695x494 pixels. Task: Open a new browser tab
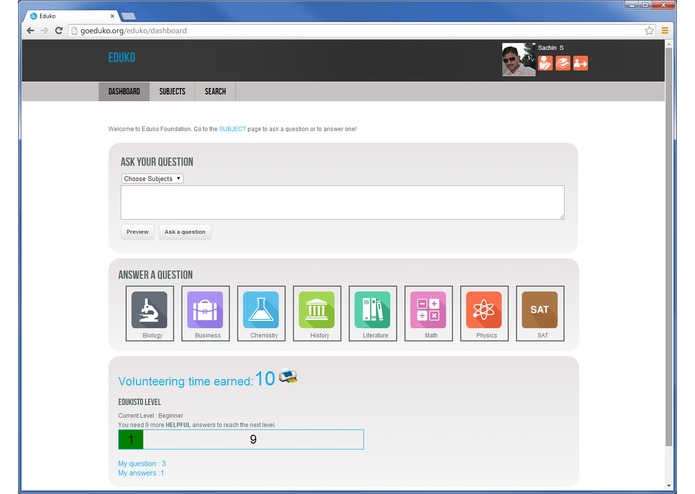click(129, 16)
